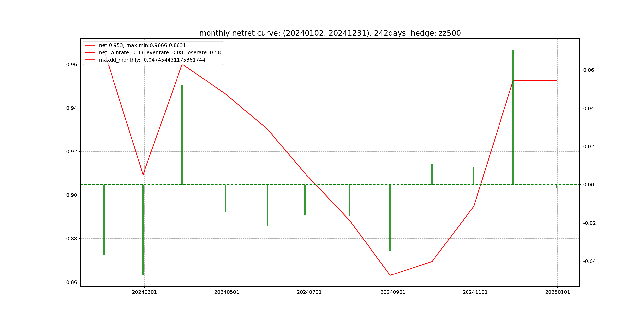The width and height of the screenshot is (644, 322).
Task: Click the tallest green bar near December
Action: click(x=513, y=117)
